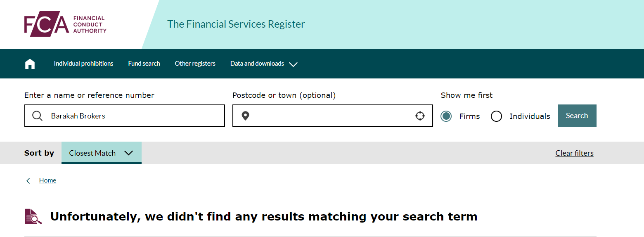The image size is (644, 237).
Task: Click the Home breadcrumb link
Action: point(47,180)
